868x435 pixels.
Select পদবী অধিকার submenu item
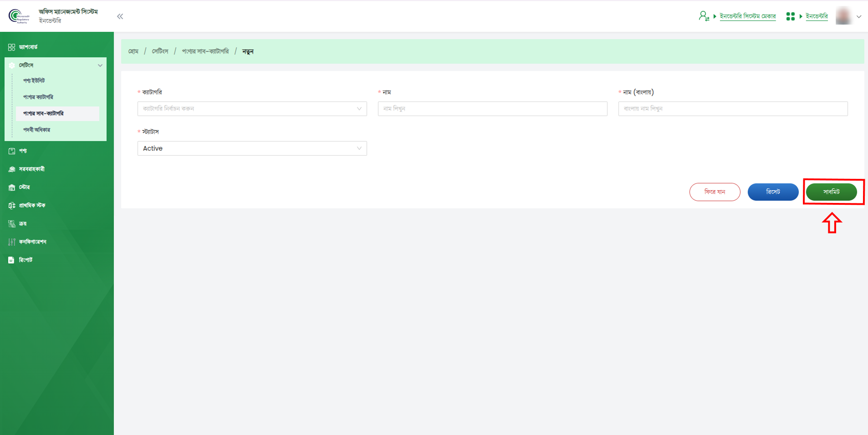click(x=37, y=130)
